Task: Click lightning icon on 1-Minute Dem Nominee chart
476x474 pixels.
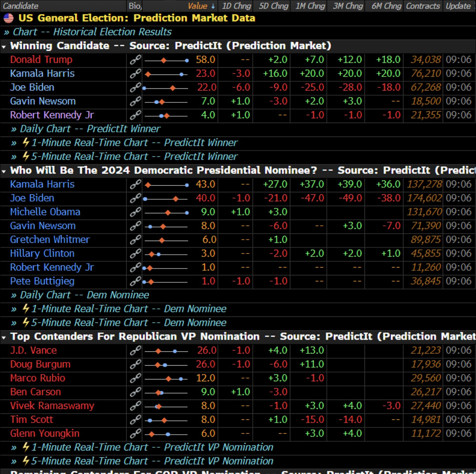Action: [26, 309]
